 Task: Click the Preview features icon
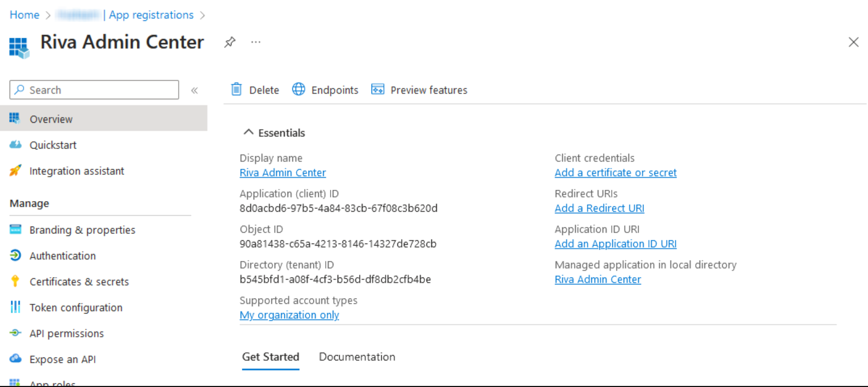[378, 89]
